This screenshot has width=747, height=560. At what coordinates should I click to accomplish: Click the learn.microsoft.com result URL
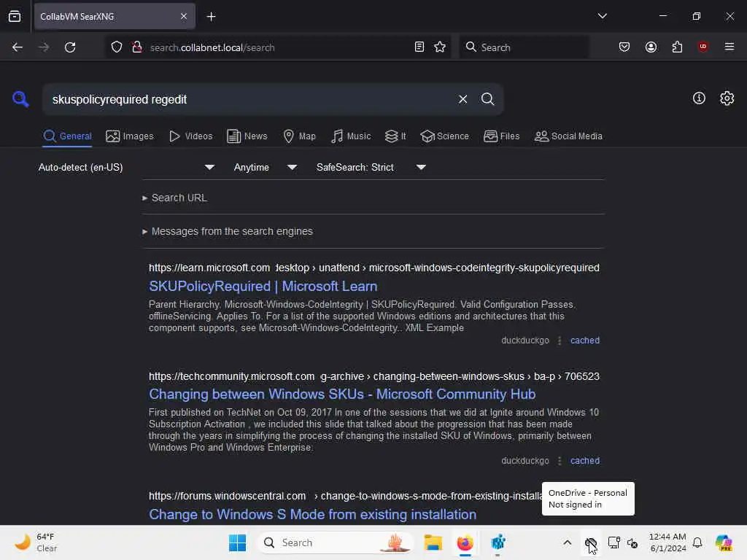[x=374, y=268]
